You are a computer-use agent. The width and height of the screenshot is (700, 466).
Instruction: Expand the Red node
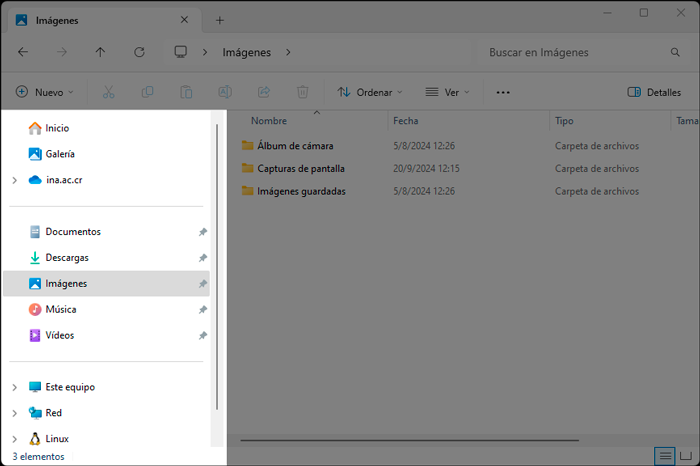click(15, 413)
